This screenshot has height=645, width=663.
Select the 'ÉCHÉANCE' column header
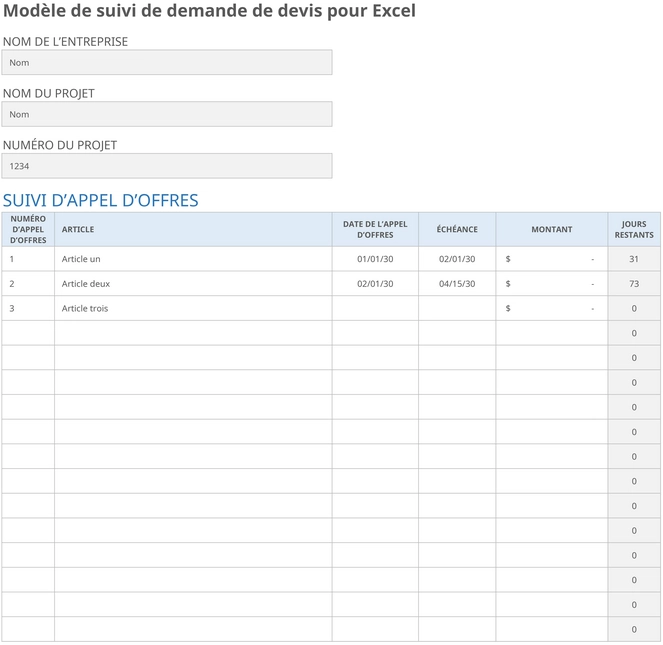point(457,229)
